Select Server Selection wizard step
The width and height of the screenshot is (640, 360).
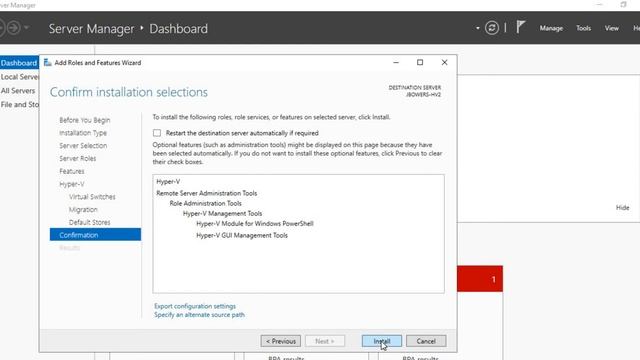[83, 145]
